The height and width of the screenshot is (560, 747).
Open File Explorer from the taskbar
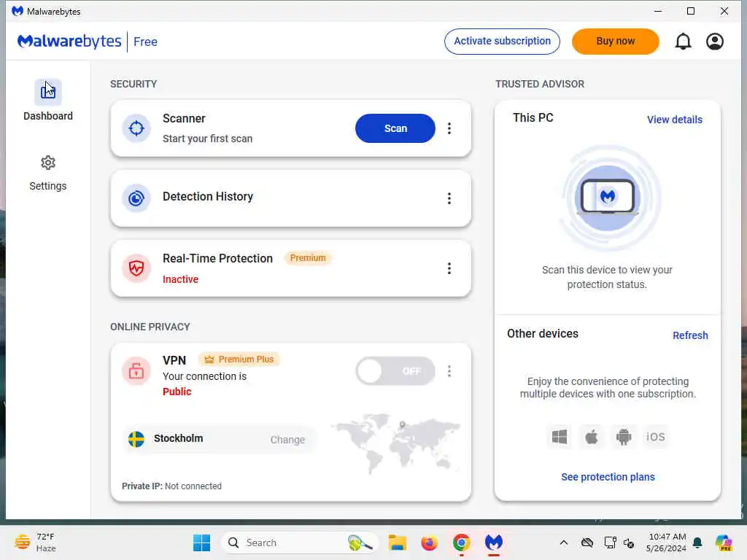pos(397,542)
